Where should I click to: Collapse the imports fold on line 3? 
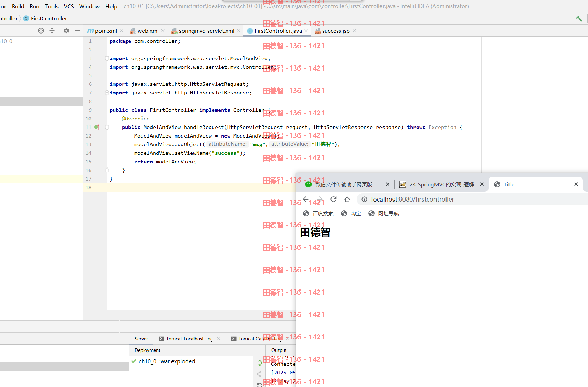[x=107, y=58]
